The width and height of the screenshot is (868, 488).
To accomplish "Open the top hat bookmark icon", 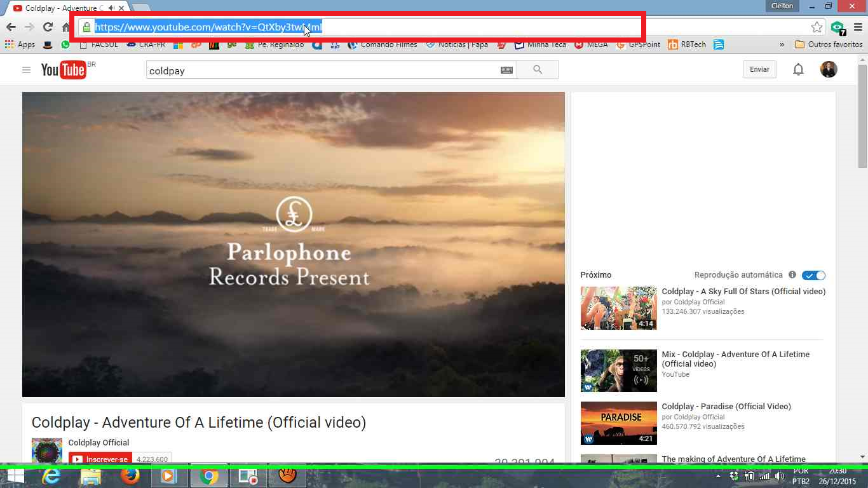I will [x=48, y=44].
